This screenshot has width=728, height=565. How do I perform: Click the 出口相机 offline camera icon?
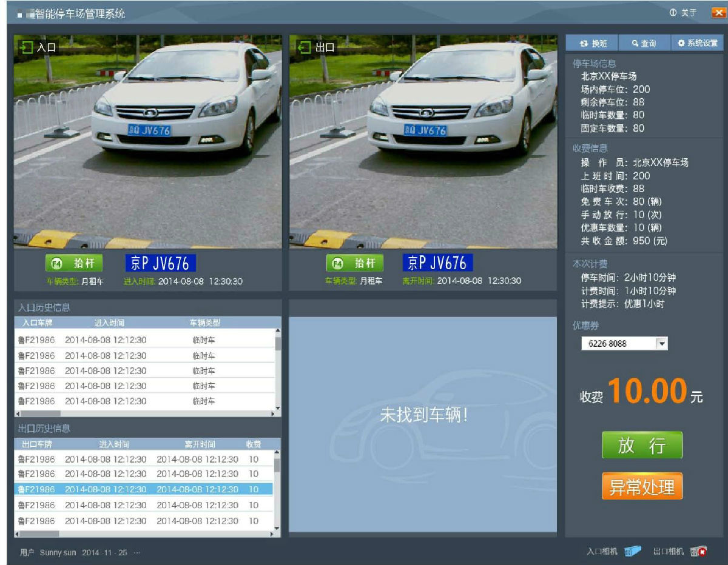point(698,552)
